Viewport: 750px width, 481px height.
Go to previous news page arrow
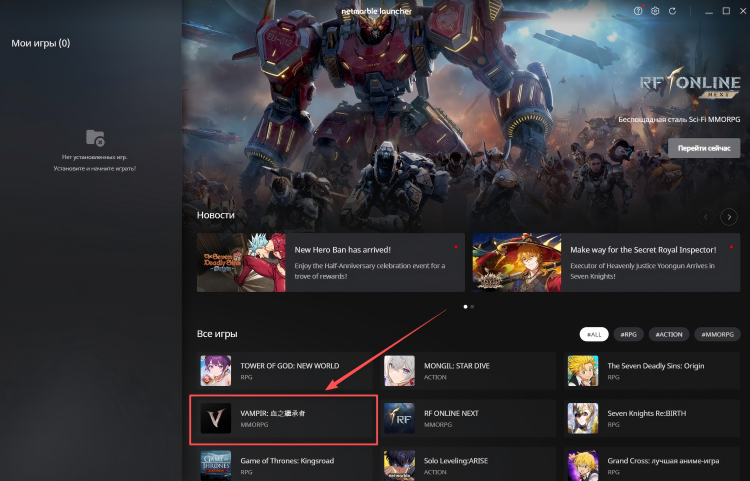[706, 217]
